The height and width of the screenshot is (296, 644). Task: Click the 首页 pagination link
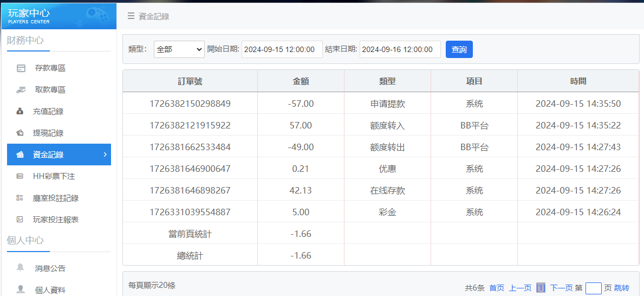[497, 288]
